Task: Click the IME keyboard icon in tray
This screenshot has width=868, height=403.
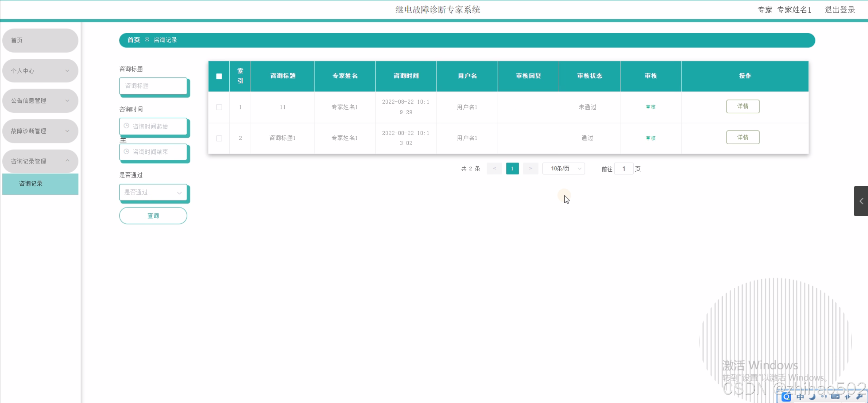Action: click(835, 397)
